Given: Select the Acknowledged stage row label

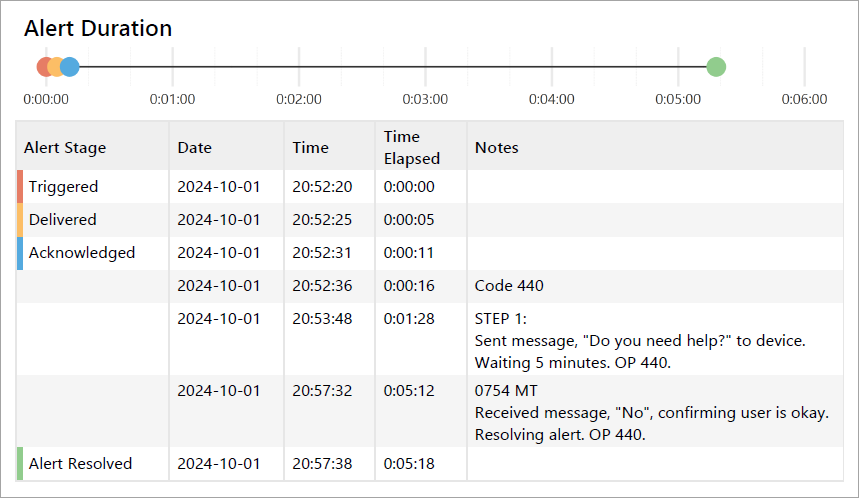Looking at the screenshot, I should (x=81, y=252).
